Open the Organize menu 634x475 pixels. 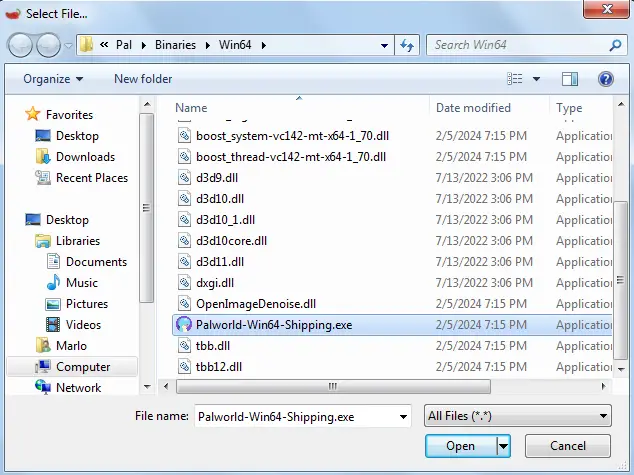tap(53, 79)
